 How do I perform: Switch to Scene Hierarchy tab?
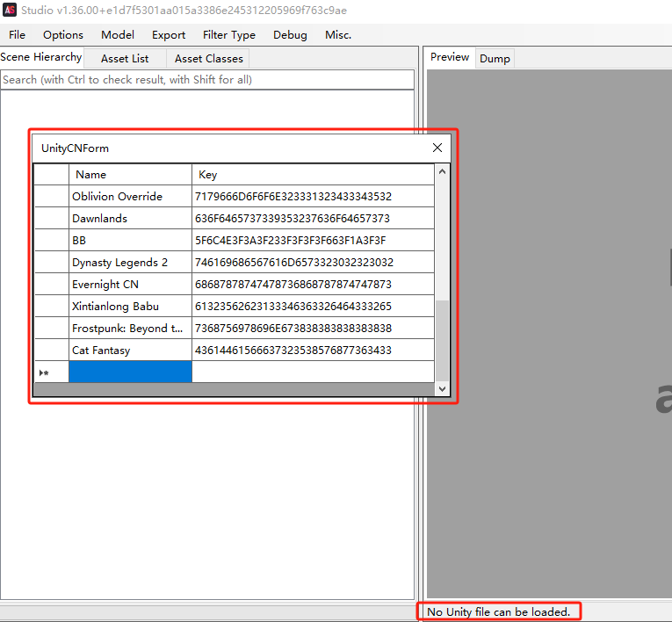click(x=41, y=57)
